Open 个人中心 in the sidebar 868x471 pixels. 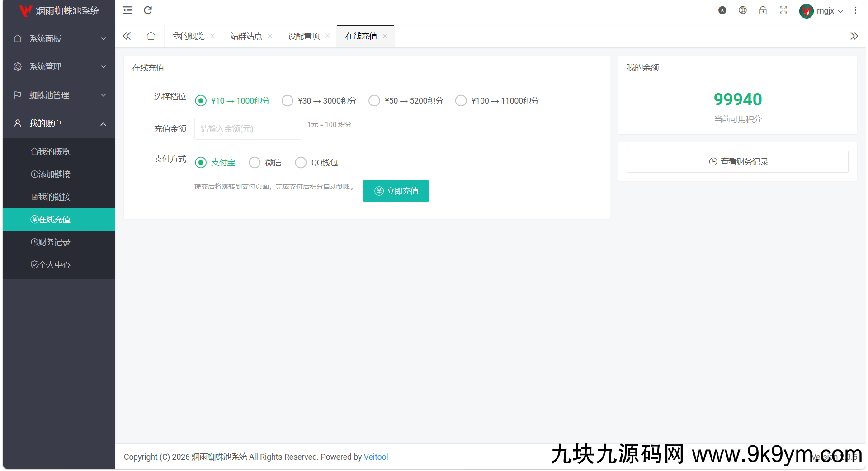pyautogui.click(x=59, y=265)
